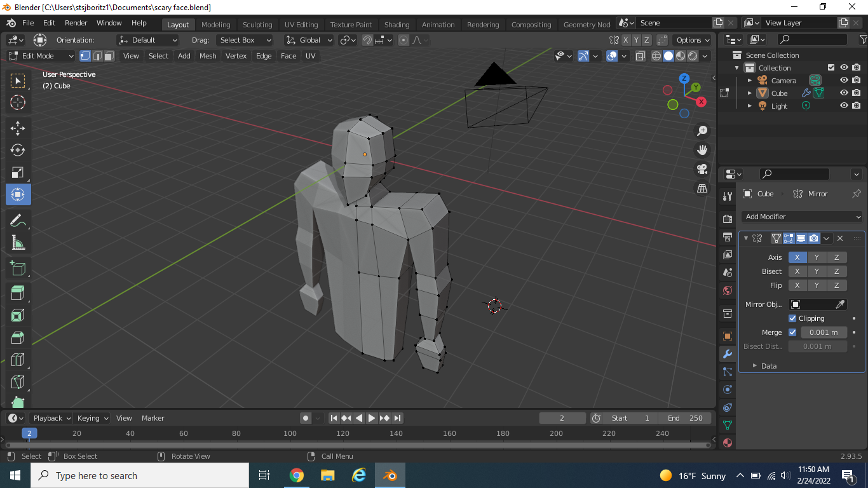Open the Modifier properties wrench tab
Image resolution: width=868 pixels, height=488 pixels.
728,354
